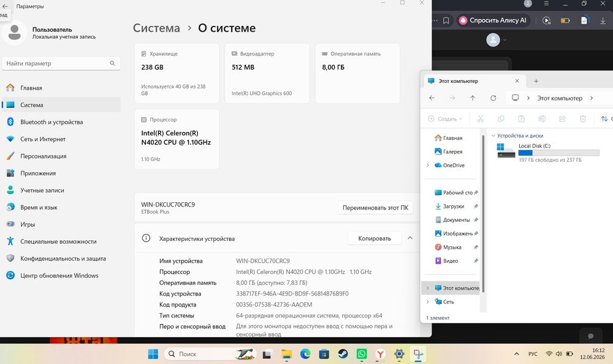
Task: Open Документы in Explorer quick access
Action: [453, 220]
